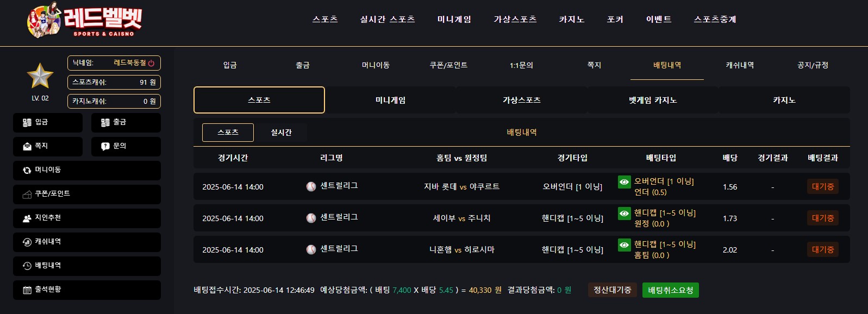Open the 카지노 top navigation menu
The image size is (868, 314).
tap(572, 19)
